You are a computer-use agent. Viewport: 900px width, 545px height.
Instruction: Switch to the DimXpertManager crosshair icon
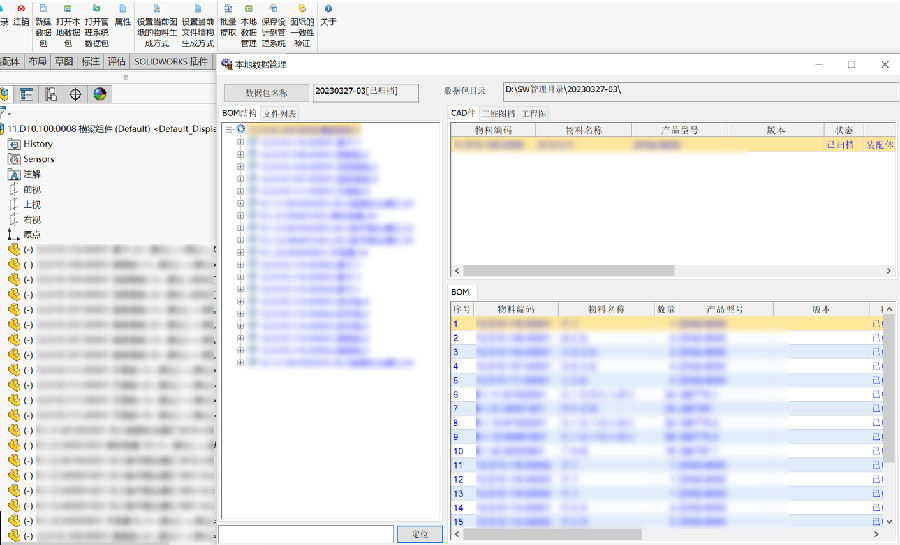75,94
